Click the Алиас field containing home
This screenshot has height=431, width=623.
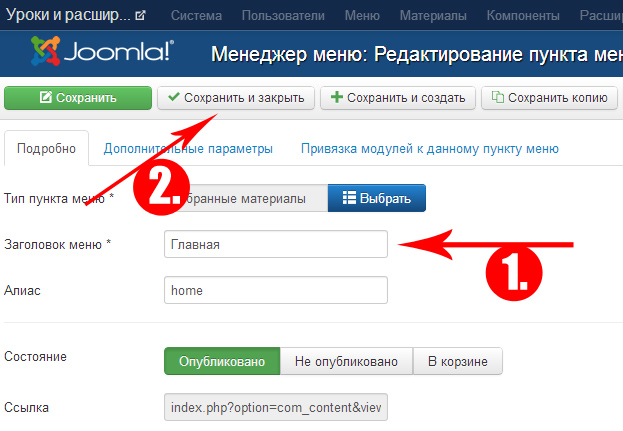point(275,290)
